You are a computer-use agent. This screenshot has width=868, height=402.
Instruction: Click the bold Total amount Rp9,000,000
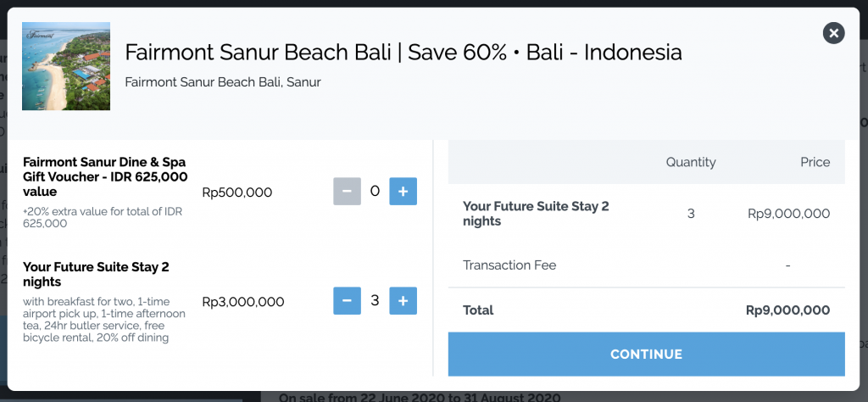point(788,310)
